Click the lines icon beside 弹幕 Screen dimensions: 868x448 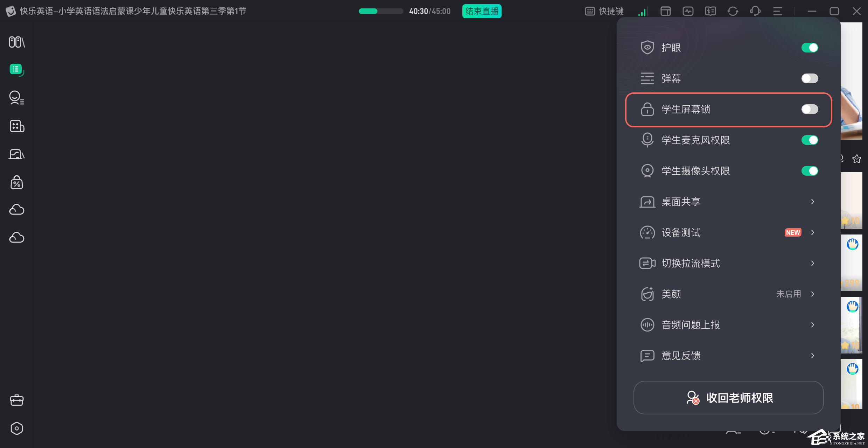point(647,78)
